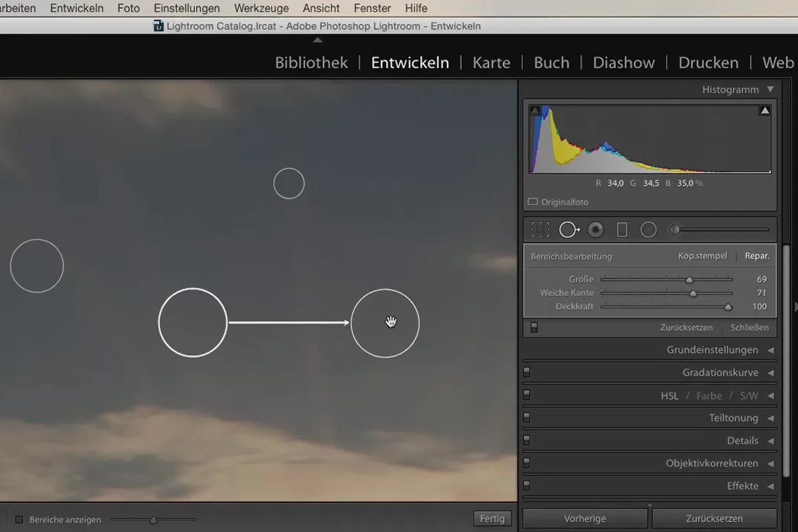This screenshot has height=532, width=798.
Task: Select the Crop overlay tool
Action: (540, 230)
